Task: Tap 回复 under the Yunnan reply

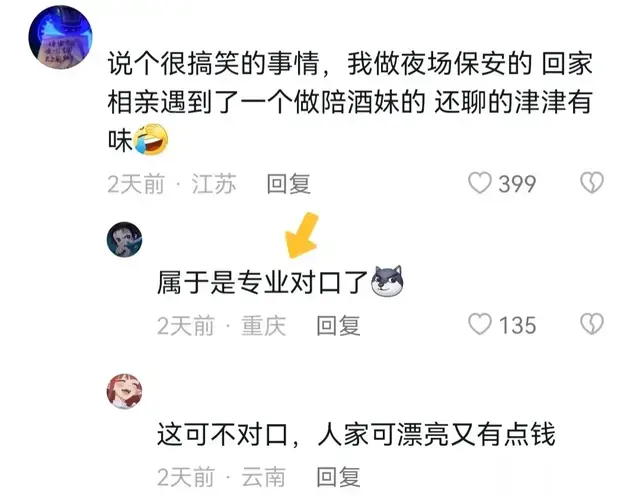Action: pos(338,477)
